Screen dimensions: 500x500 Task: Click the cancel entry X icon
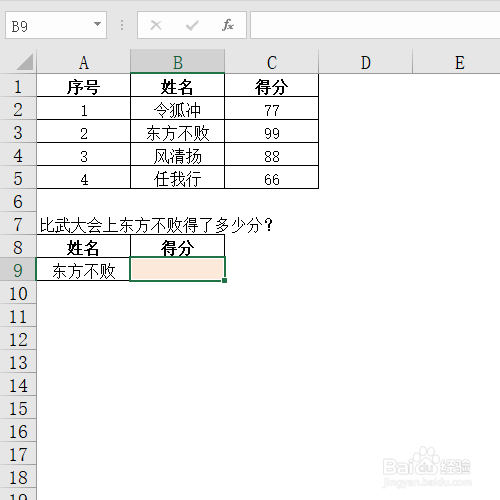(x=156, y=25)
